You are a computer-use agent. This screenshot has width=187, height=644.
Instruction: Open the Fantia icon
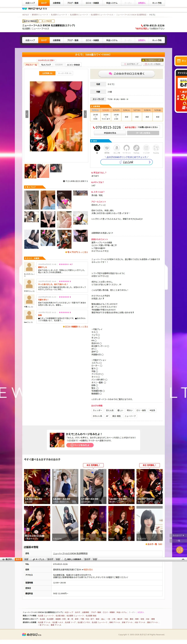coord(156,148)
